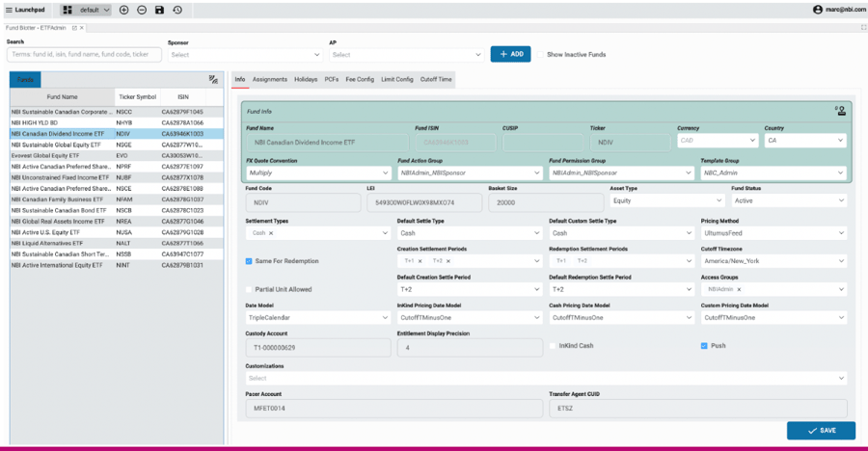Sort by Ticker Symbol column header
868x451 pixels.
pos(137,96)
